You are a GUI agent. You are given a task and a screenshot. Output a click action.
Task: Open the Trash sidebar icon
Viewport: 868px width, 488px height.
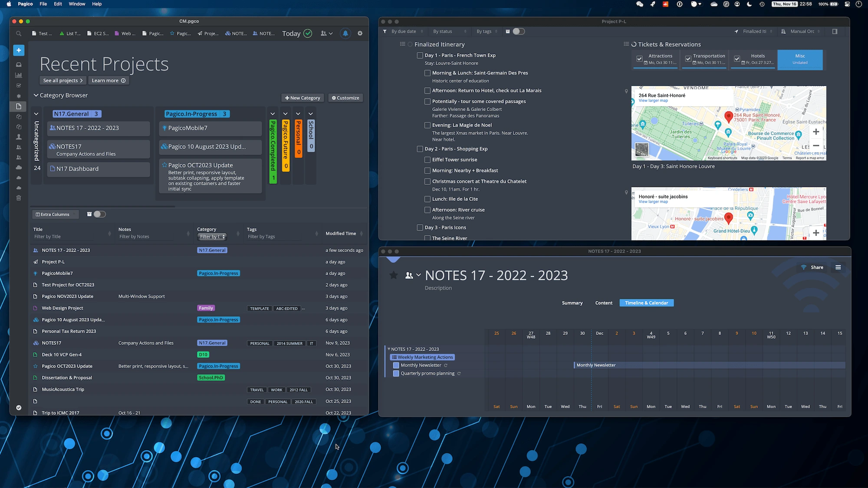[x=19, y=198]
